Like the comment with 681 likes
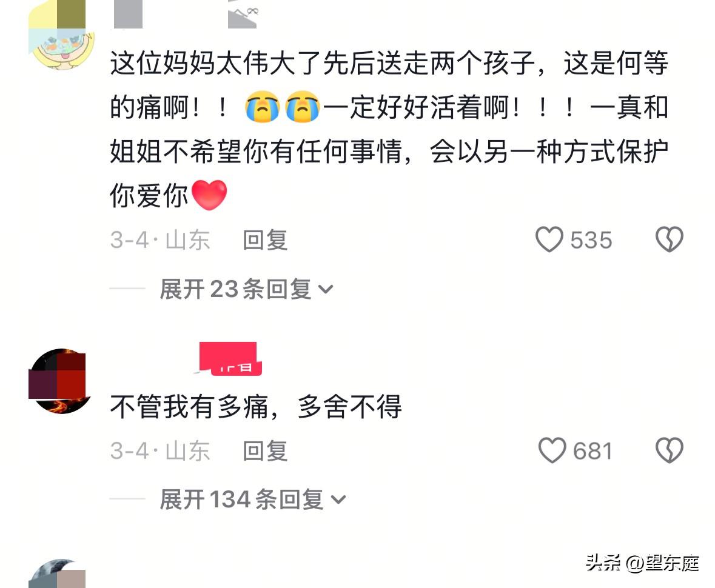This screenshot has height=588, width=715. click(552, 451)
